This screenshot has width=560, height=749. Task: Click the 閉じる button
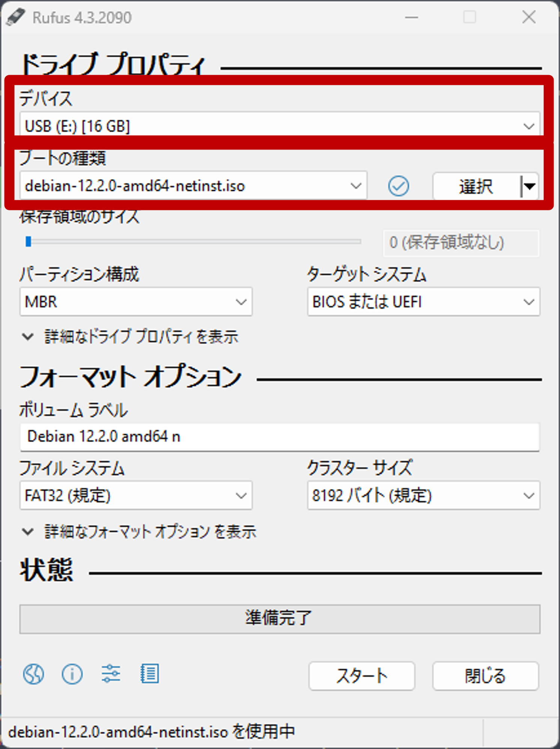(x=486, y=676)
